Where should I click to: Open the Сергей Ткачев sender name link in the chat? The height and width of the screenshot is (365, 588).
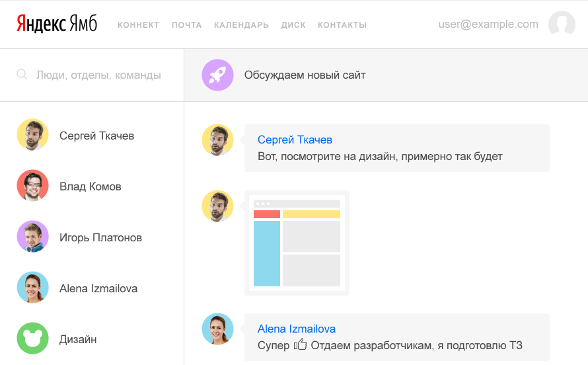tap(295, 140)
